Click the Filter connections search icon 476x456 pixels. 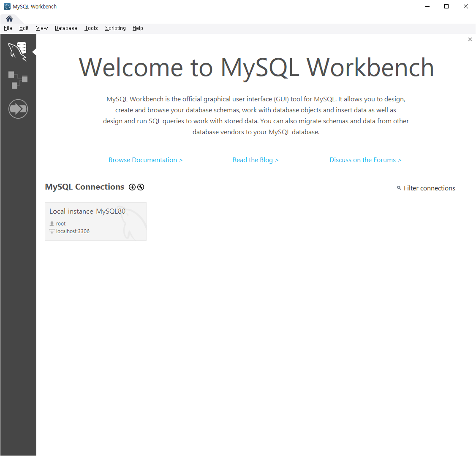click(399, 188)
